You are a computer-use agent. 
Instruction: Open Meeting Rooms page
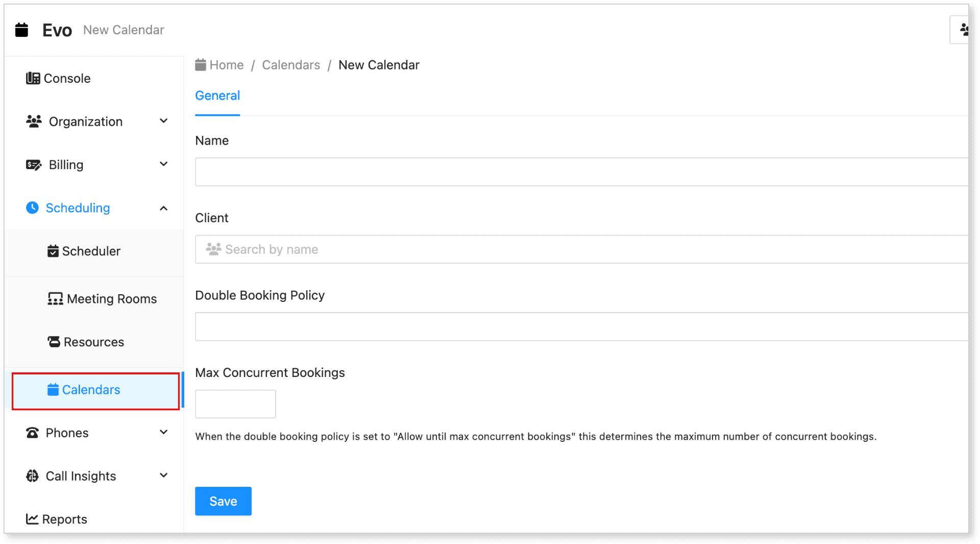coord(112,299)
